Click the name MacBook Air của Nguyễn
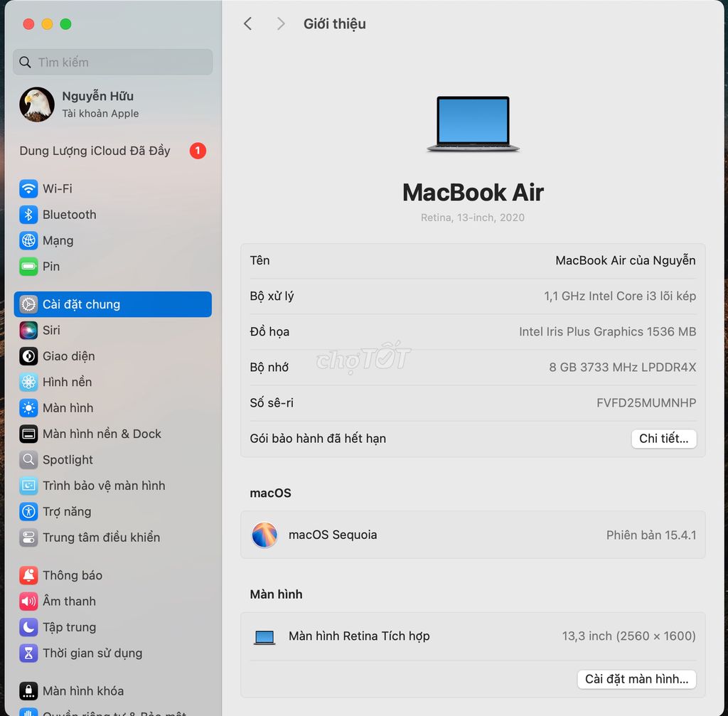728x716 pixels. coord(626,260)
